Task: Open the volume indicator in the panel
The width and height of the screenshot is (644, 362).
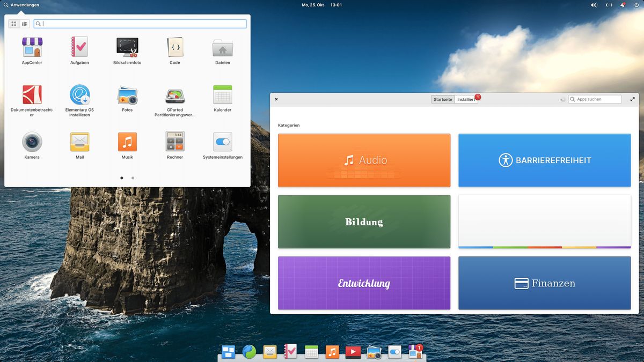Action: coord(595,5)
